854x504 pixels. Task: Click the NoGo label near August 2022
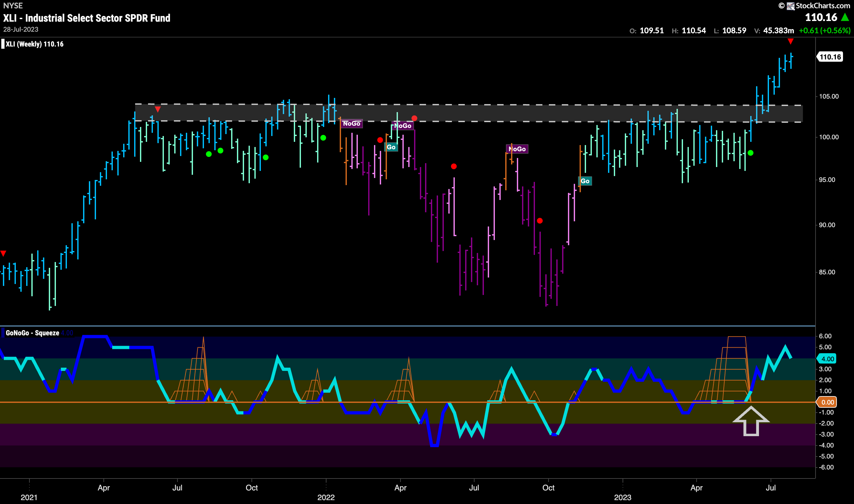click(x=517, y=149)
